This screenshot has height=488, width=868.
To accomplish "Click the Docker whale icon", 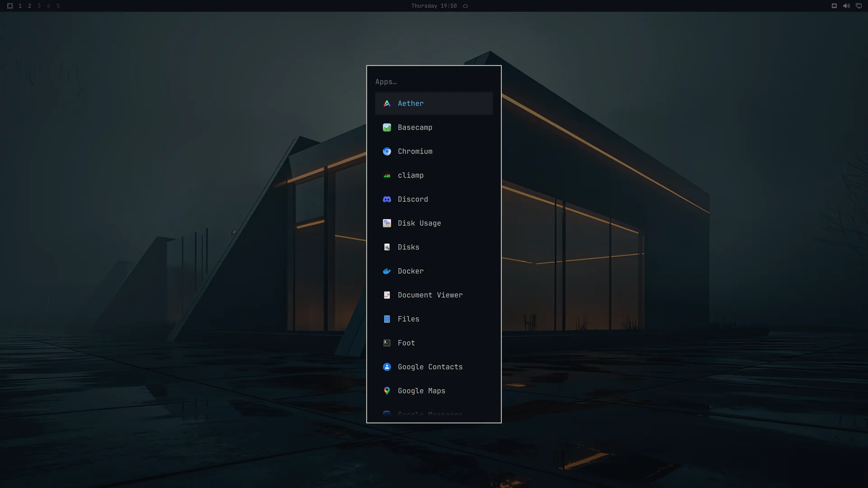I will (387, 271).
